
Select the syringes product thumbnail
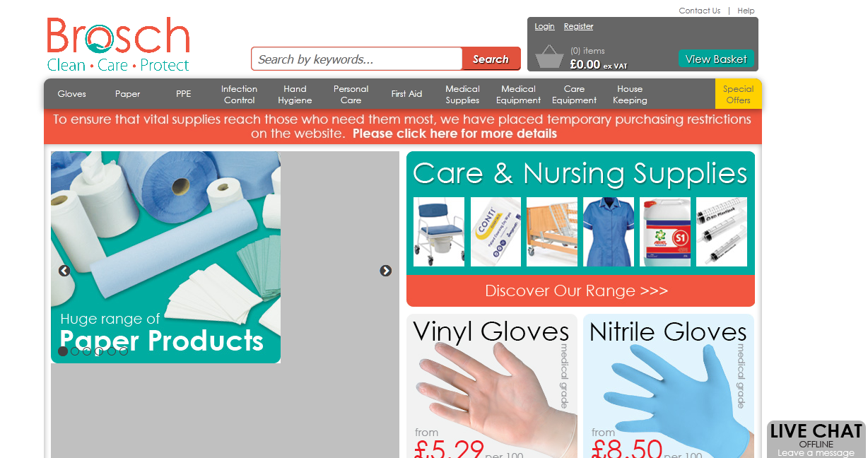click(722, 232)
